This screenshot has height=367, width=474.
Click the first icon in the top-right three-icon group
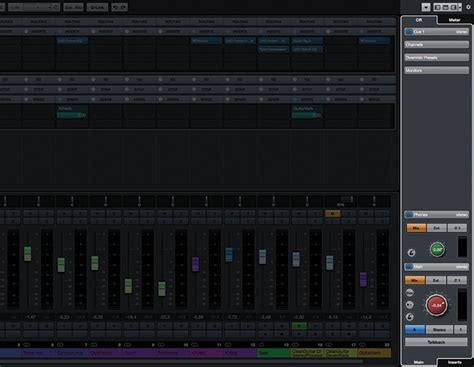438,7
